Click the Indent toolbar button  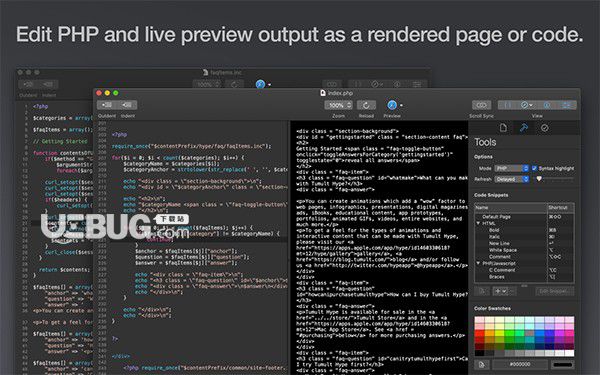[x=127, y=105]
